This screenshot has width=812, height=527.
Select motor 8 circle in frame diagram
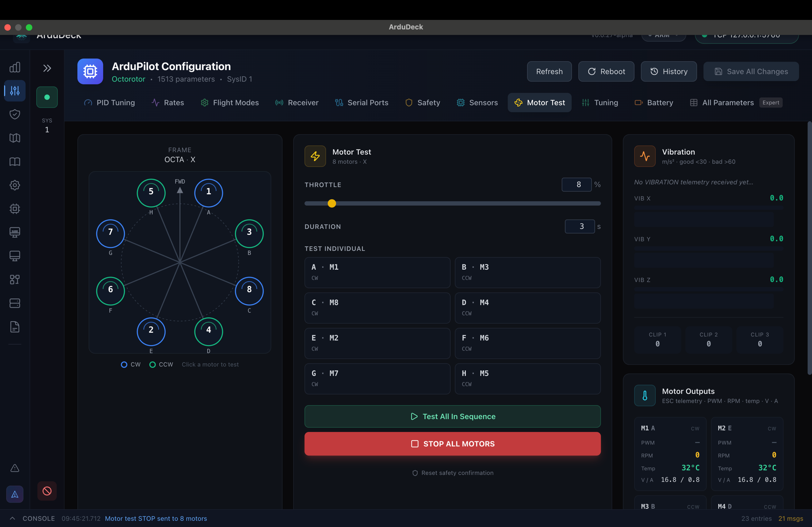[249, 290]
